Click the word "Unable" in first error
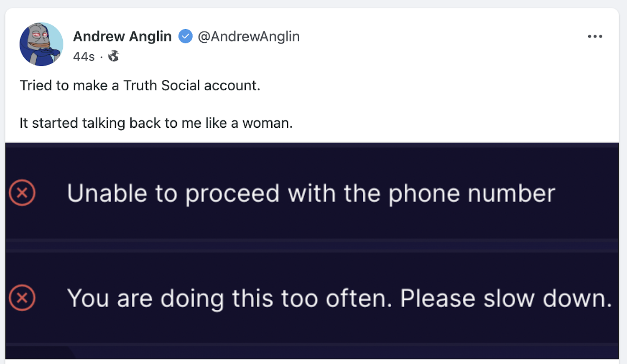 click(107, 194)
